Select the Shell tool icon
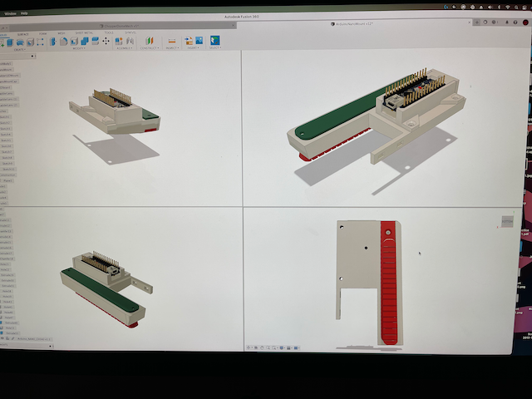This screenshot has width=532, height=399. click(74, 42)
